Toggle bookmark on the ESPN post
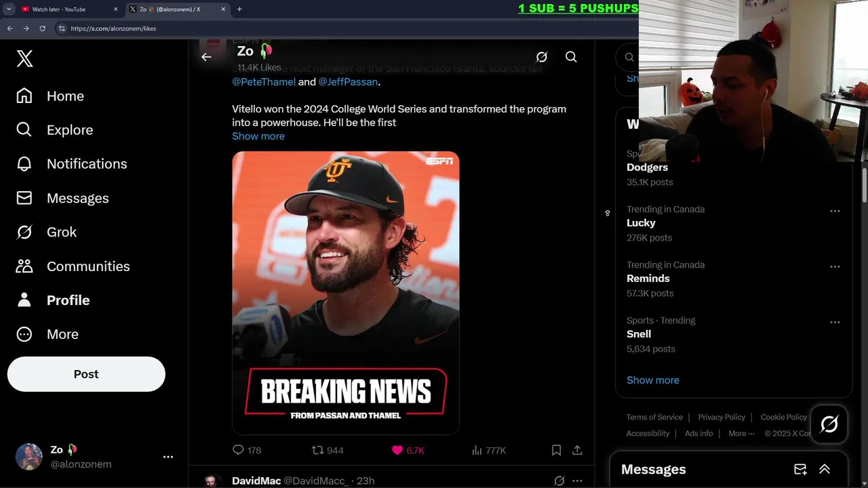Image resolution: width=868 pixels, height=488 pixels. 556,450
